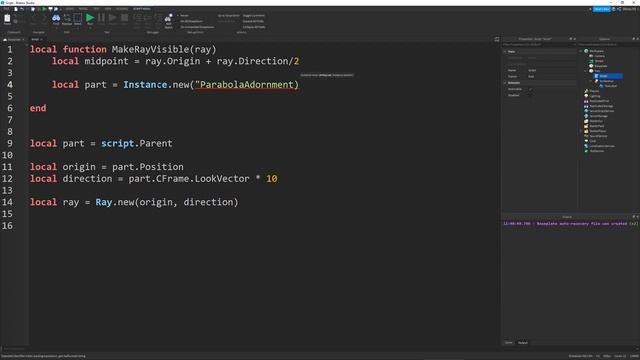Click the Pause debugger button
The height and width of the screenshot is (360, 640).
tap(101, 18)
